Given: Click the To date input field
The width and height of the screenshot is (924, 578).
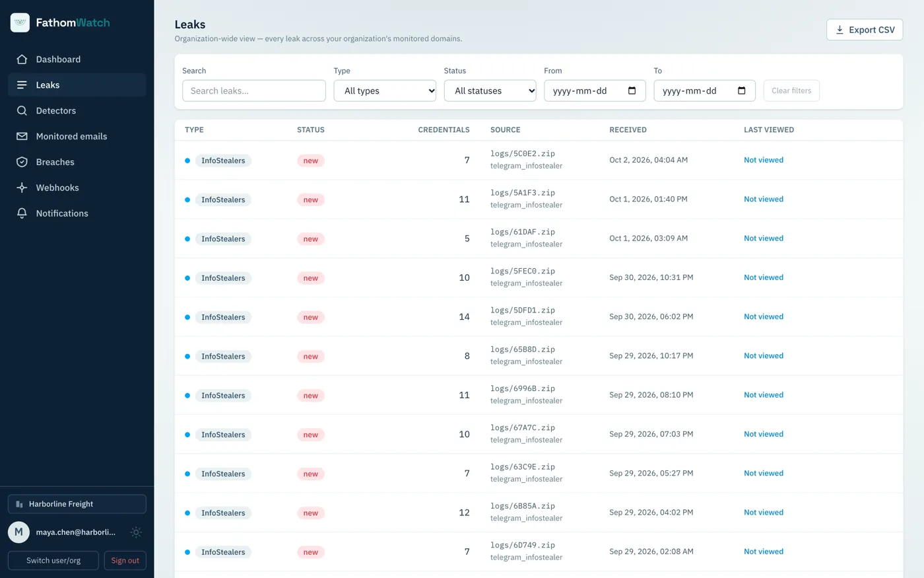Looking at the screenshot, I should coord(704,91).
